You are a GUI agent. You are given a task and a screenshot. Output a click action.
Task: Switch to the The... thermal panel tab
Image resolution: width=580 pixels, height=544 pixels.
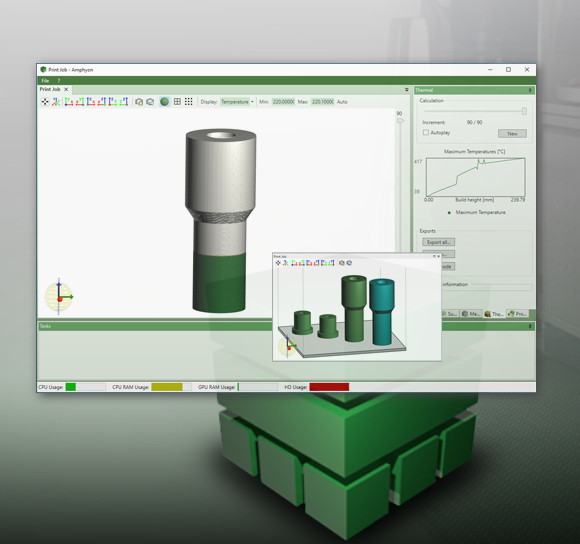494,314
